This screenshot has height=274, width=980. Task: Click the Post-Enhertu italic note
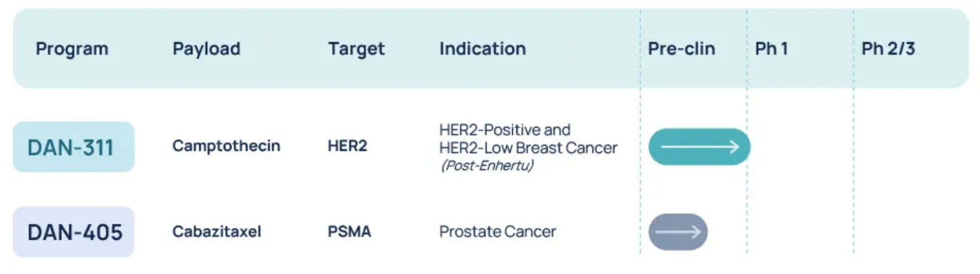tap(486, 165)
